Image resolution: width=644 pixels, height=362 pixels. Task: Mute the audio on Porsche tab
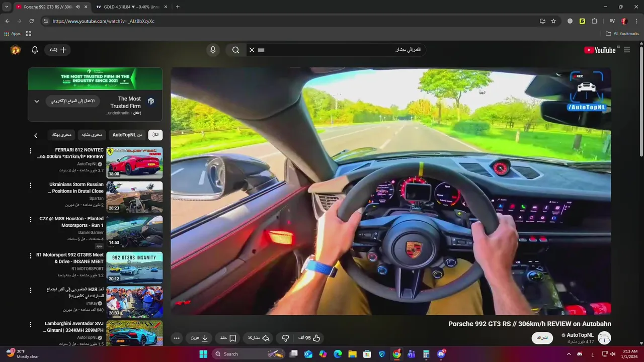click(x=77, y=7)
